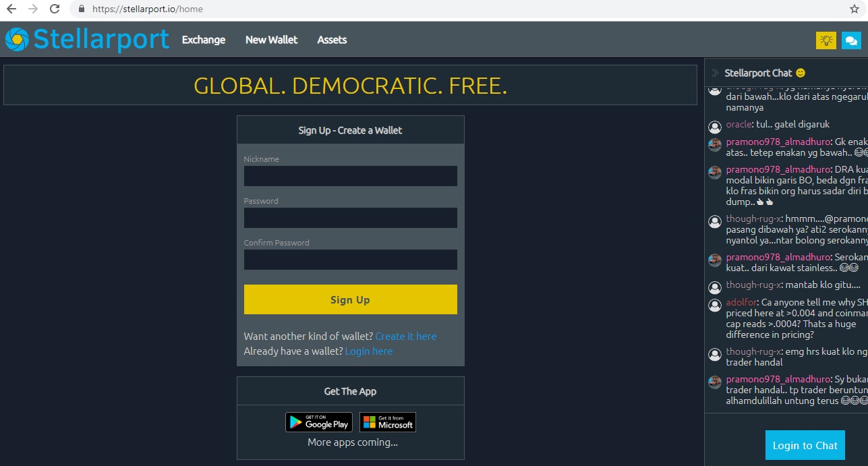Image resolution: width=868 pixels, height=466 pixels.
Task: Toggle the yellow lightbulb theme icon
Action: tap(826, 40)
